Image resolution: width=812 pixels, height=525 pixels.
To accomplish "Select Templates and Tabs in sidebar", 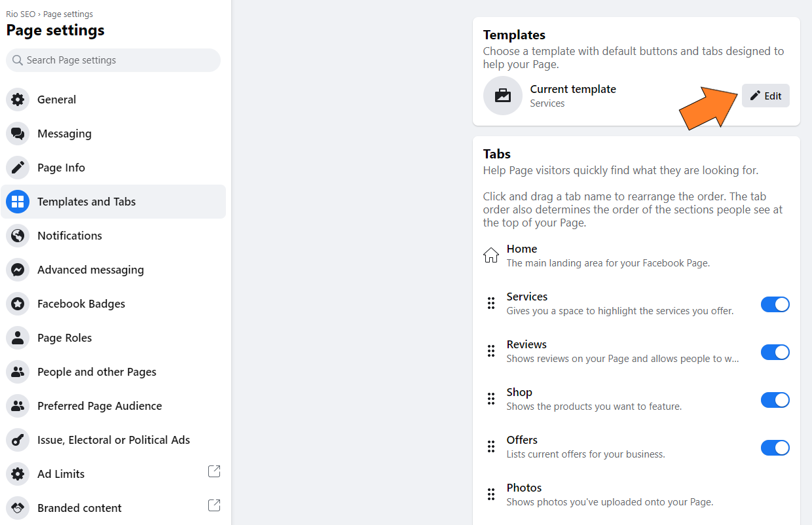I will coord(86,201).
